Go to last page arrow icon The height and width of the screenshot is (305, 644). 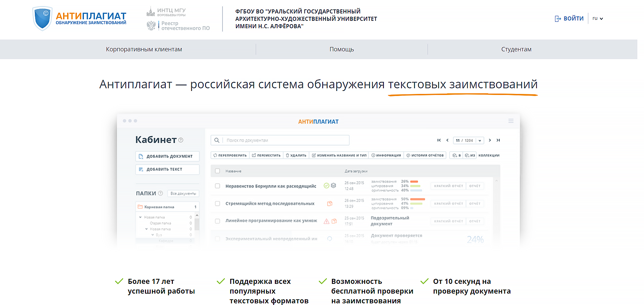[498, 140]
